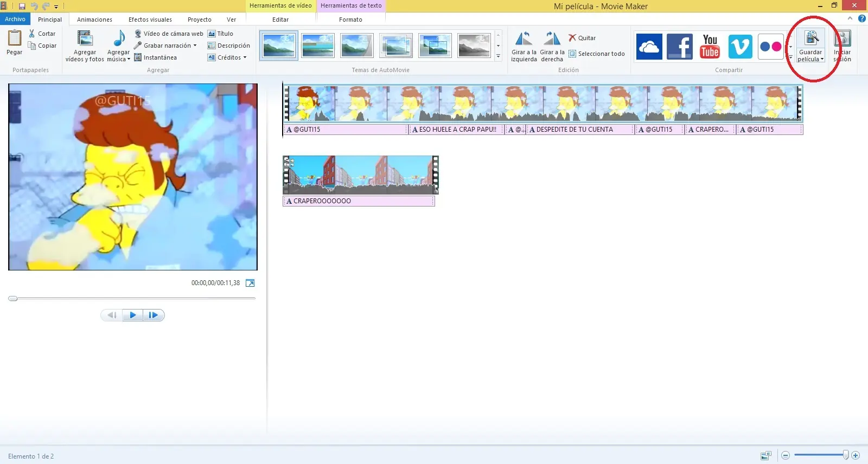Play the movie preview

click(x=133, y=315)
